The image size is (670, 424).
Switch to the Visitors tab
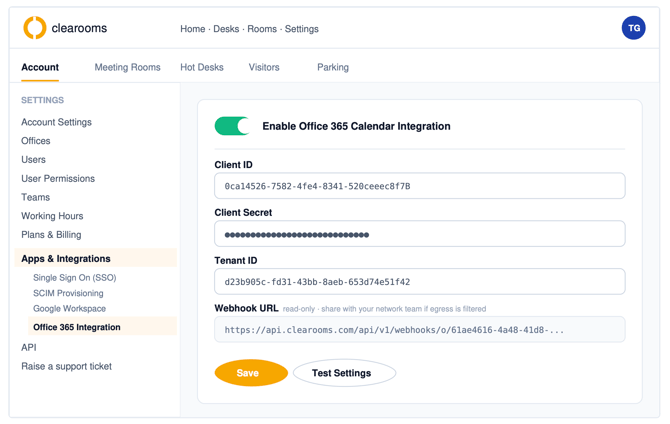point(264,67)
